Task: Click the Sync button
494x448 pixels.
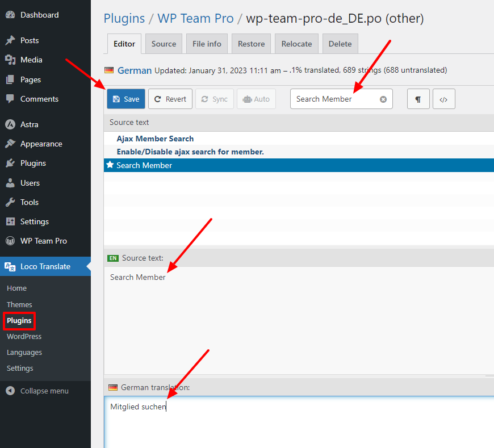Action: (215, 99)
